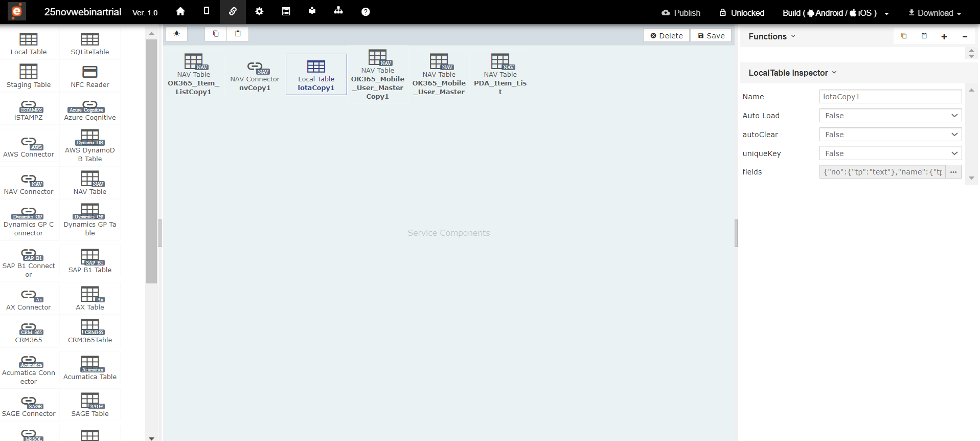The image size is (980, 441).
Task: Select NAV Table in the palette
Action: coord(90,183)
